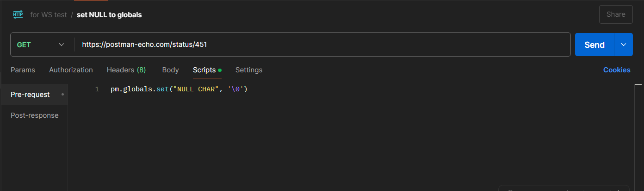Select the Headers (8) tab
This screenshot has width=644, height=191.
(x=126, y=70)
